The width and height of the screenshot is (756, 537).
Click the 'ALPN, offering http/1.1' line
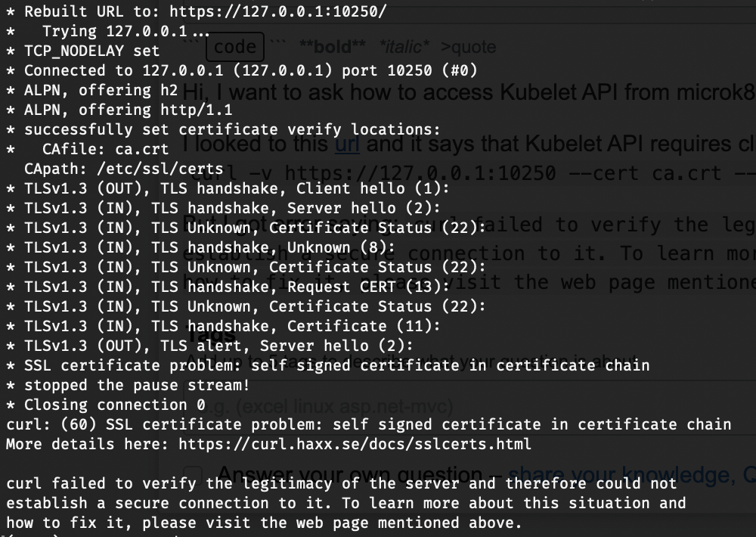(119, 110)
